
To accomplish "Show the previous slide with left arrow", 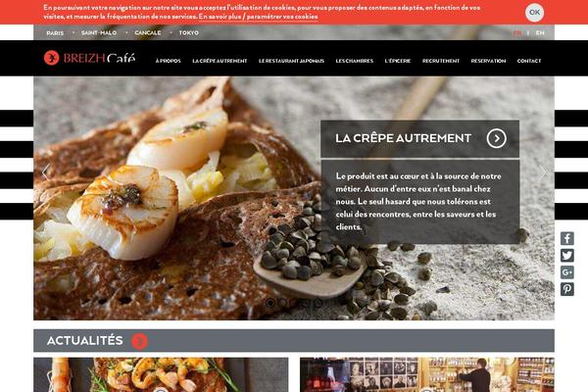I will pos(45,172).
